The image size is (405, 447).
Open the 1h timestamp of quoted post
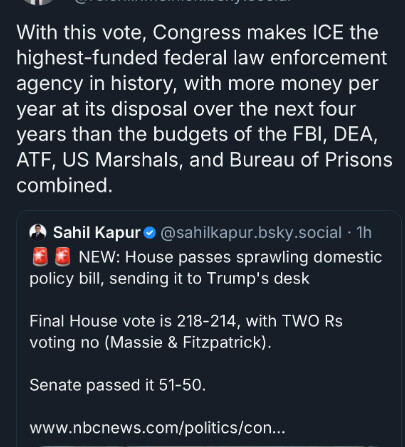coord(364,233)
